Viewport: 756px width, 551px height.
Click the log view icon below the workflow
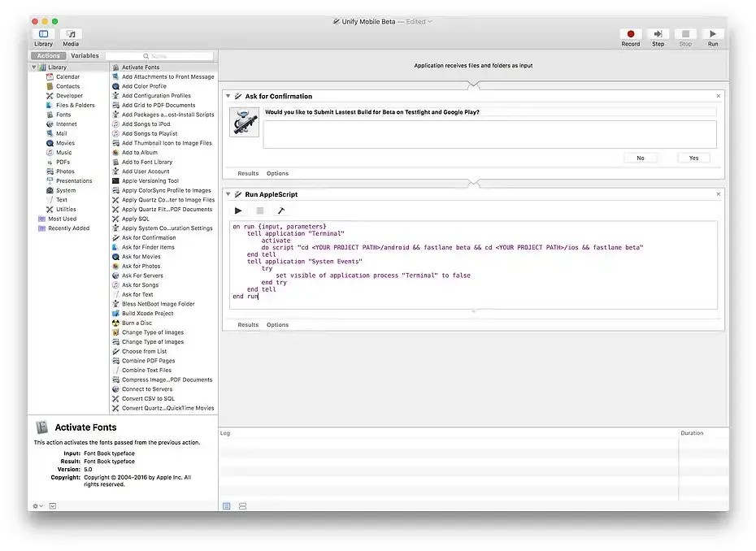tap(227, 506)
